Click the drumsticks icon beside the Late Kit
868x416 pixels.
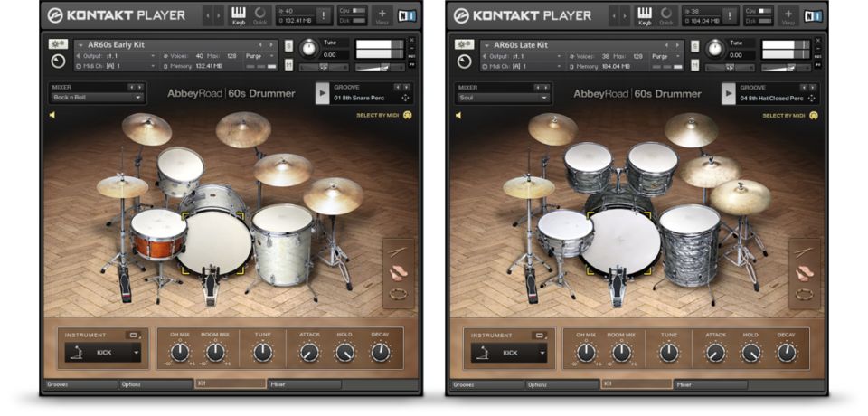(804, 252)
